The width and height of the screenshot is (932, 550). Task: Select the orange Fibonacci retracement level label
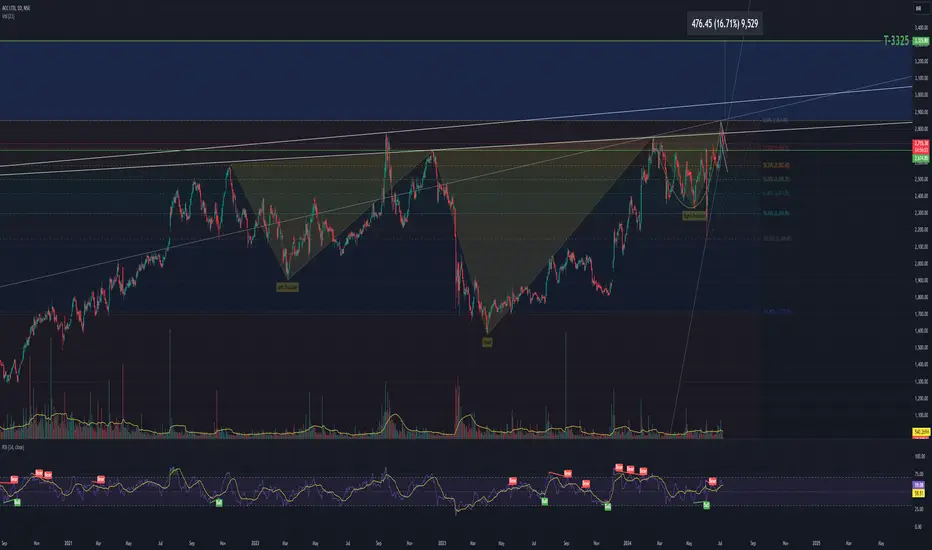click(776, 165)
